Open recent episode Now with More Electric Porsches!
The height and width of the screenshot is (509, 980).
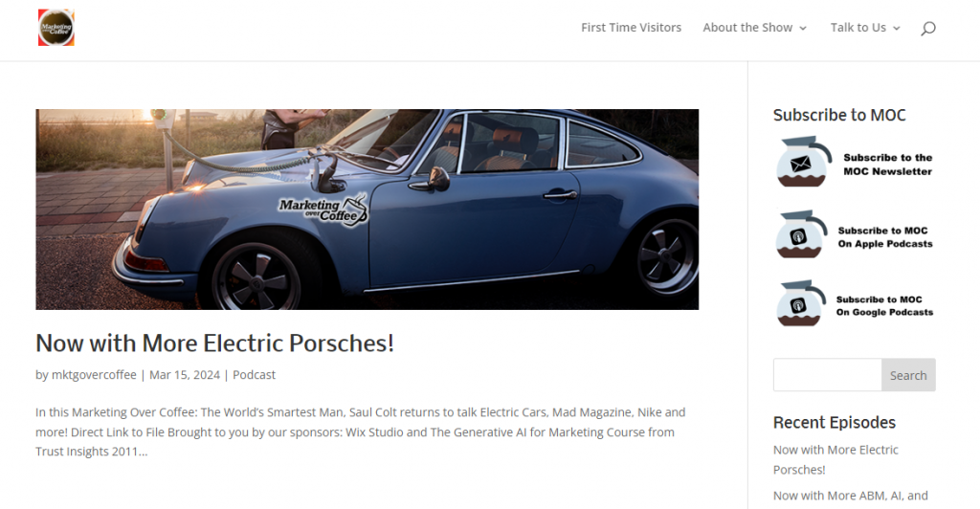click(835, 459)
